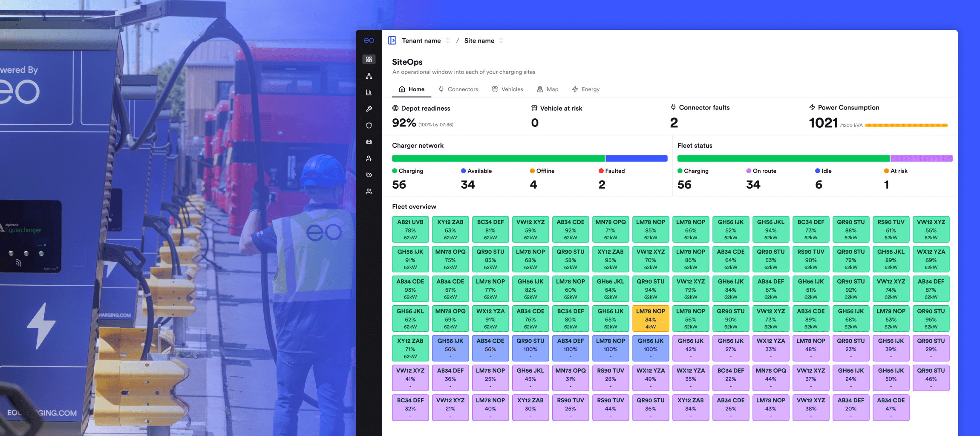
Task: Open the dashboard grid icon in sidebar
Action: click(x=369, y=59)
